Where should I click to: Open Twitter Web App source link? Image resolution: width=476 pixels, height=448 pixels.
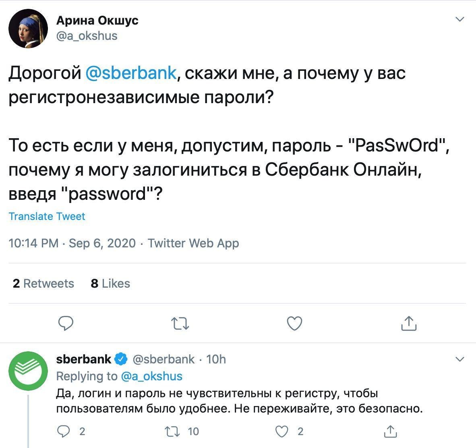(193, 243)
